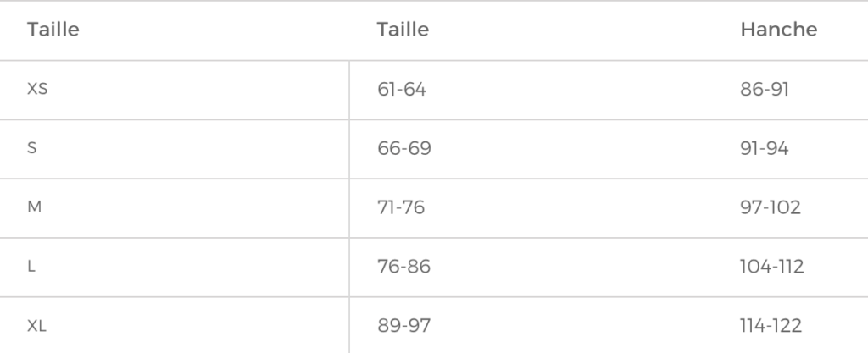Click the 66-69 waist measurement
The height and width of the screenshot is (353, 868).
(403, 148)
